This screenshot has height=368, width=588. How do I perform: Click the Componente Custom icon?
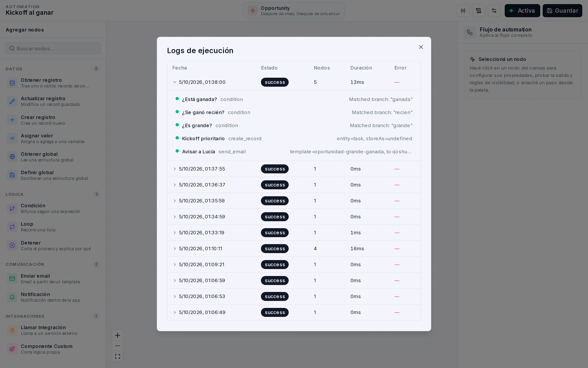[12, 349]
